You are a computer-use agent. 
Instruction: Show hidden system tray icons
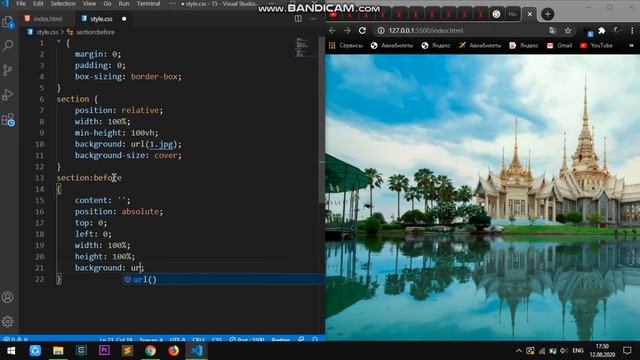(x=518, y=351)
